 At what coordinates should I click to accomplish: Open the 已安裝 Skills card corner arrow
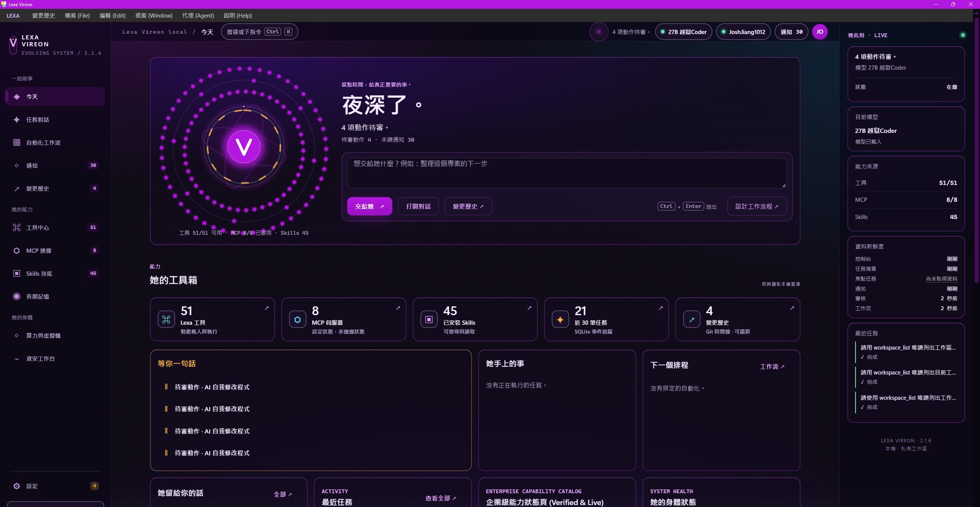(529, 308)
